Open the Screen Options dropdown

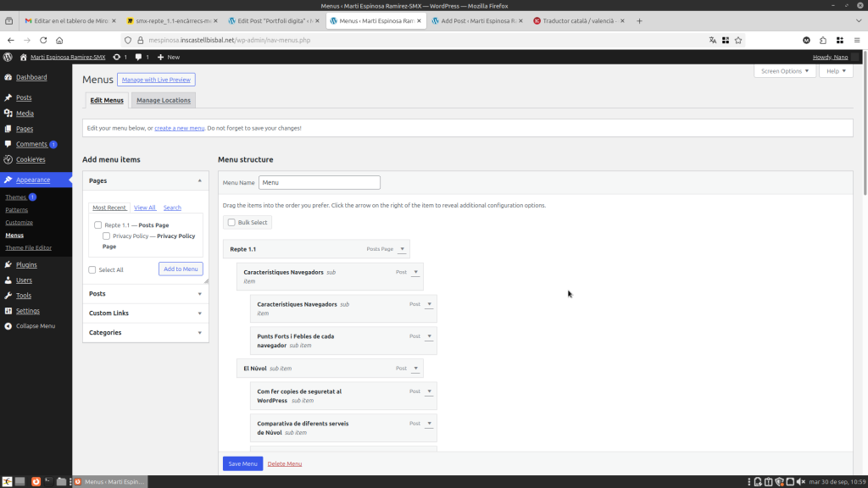[784, 71]
